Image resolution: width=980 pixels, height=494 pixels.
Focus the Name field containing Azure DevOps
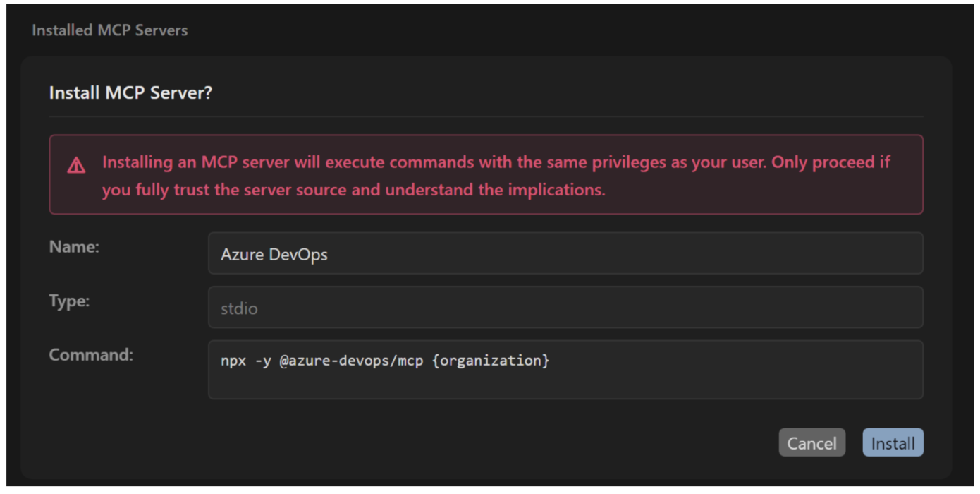[565, 254]
